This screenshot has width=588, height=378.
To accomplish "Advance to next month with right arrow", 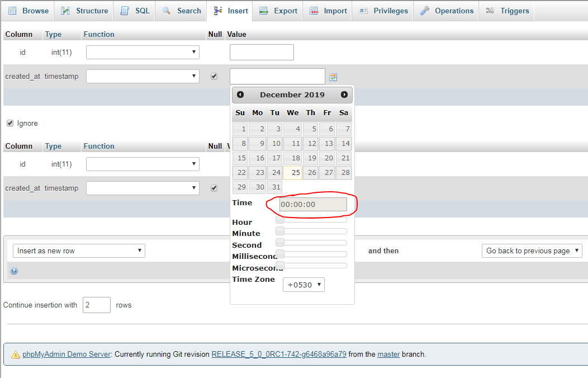I will [x=344, y=94].
